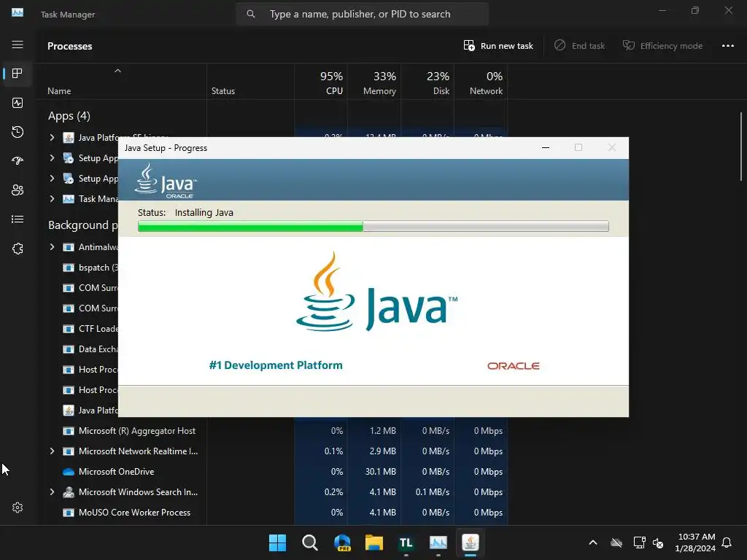Open the TL app on taskbar
The image size is (747, 560).
tap(406, 542)
